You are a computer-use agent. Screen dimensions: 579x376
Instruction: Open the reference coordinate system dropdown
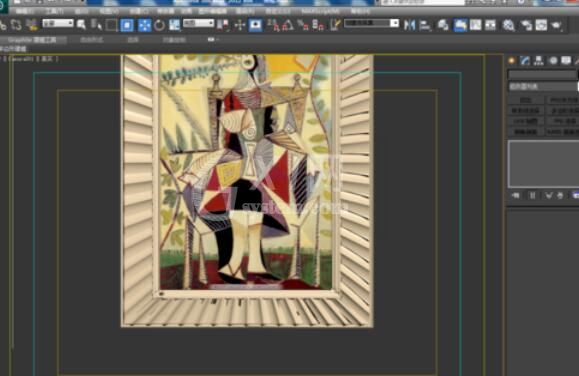pos(199,23)
